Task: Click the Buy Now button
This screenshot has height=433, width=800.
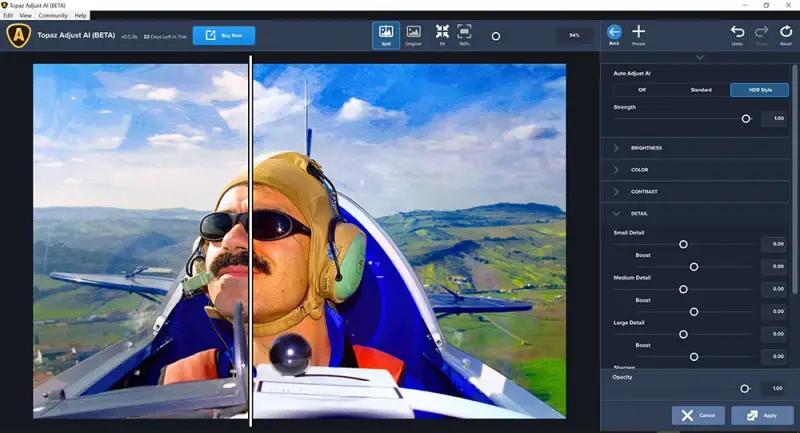Action: [x=224, y=36]
